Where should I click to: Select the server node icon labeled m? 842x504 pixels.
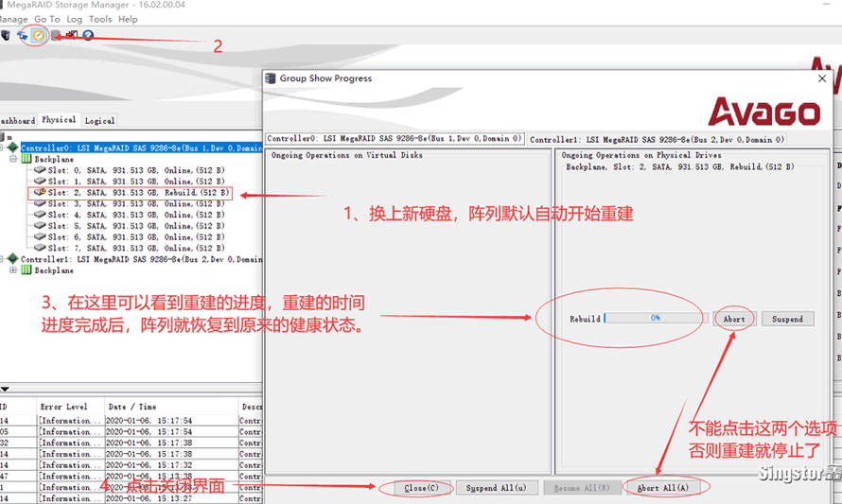[2, 137]
